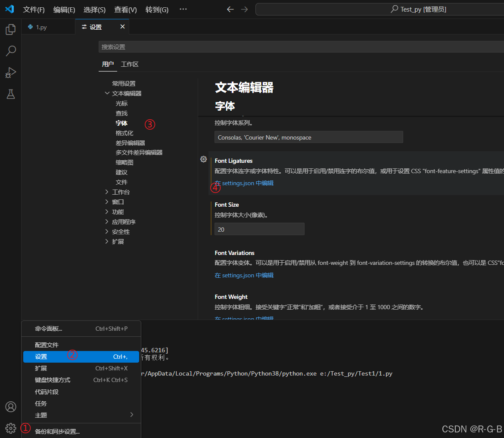
Task: Expand the 安全性 tree section
Action: 107,232
